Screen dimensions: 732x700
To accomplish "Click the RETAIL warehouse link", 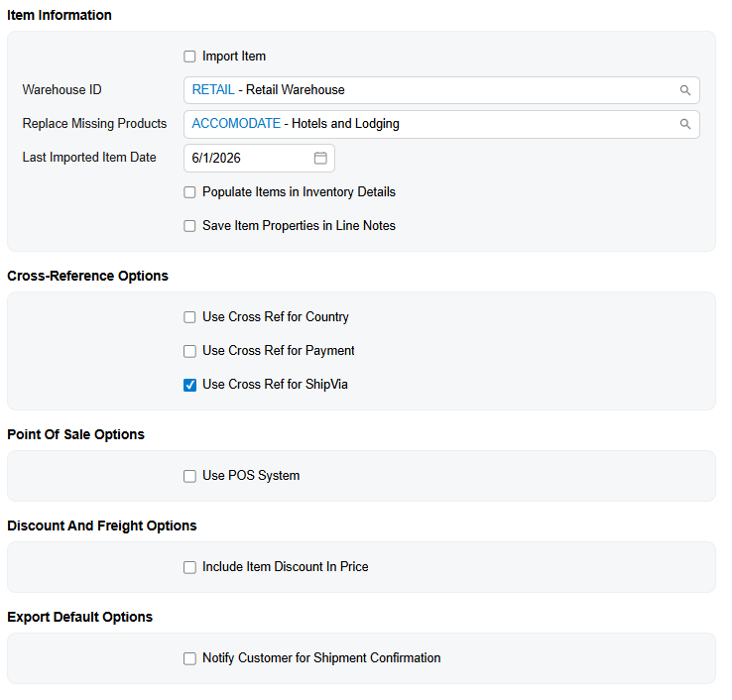I will (213, 89).
